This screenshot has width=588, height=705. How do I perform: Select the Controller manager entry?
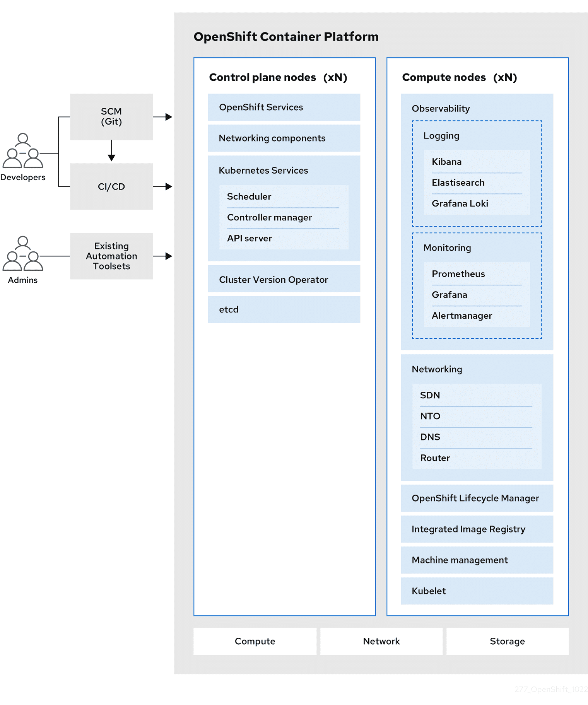pyautogui.click(x=283, y=217)
